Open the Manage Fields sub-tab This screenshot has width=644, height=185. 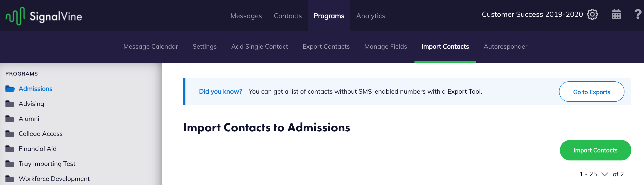pyautogui.click(x=385, y=47)
